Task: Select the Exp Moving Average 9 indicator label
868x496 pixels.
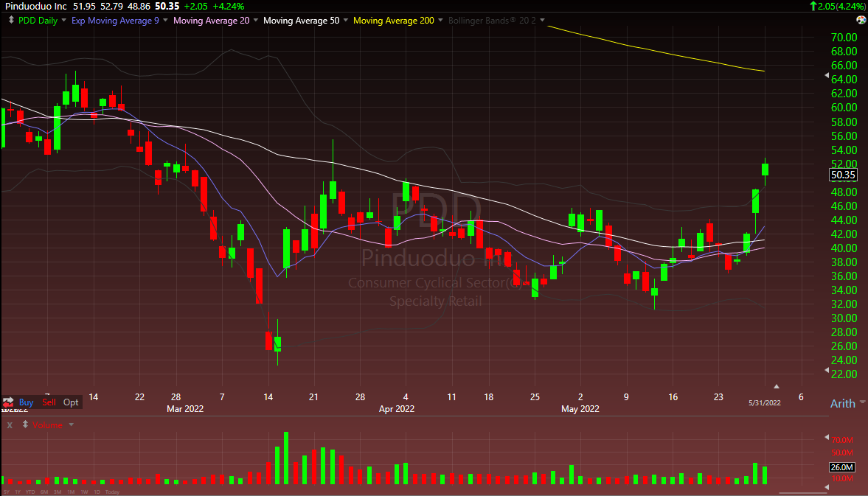Action: click(x=115, y=21)
